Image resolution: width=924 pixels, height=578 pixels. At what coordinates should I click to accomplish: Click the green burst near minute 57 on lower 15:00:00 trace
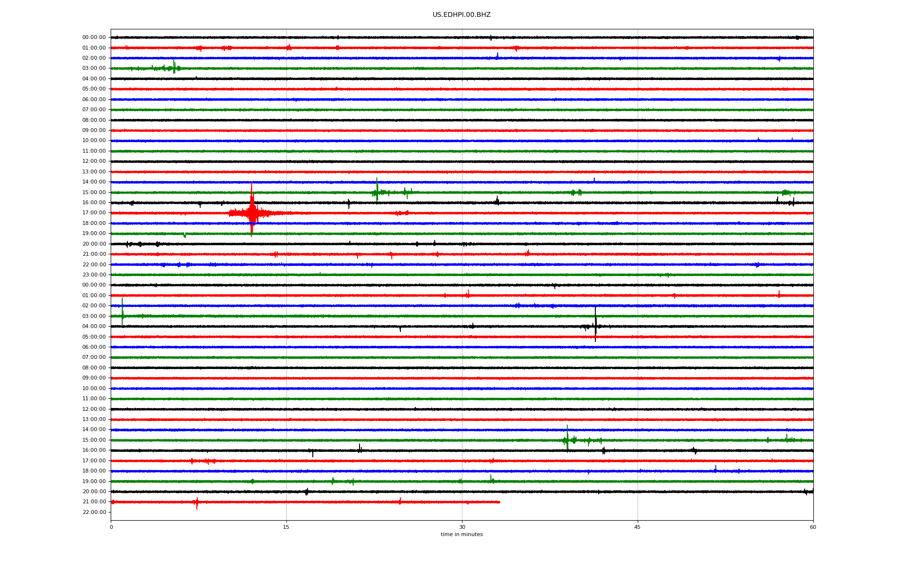point(787,439)
